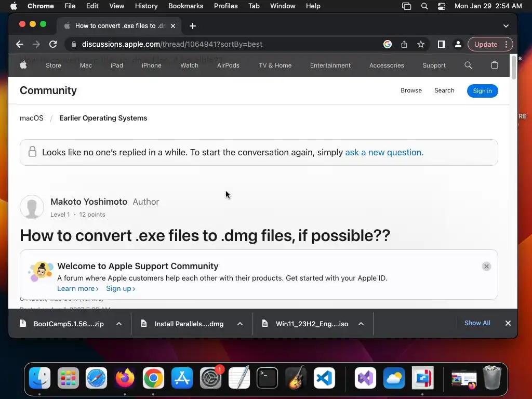532x399 pixels.
Task: Bookmark this page with the star
Action: point(421,44)
